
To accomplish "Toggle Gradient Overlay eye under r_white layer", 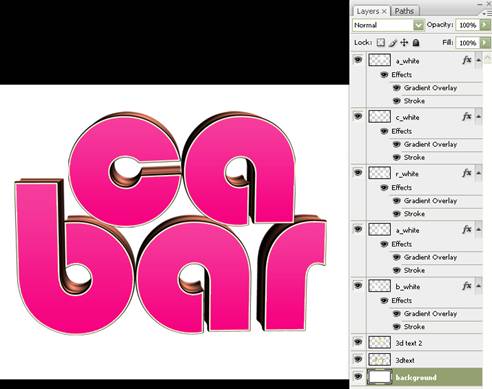I will point(397,201).
